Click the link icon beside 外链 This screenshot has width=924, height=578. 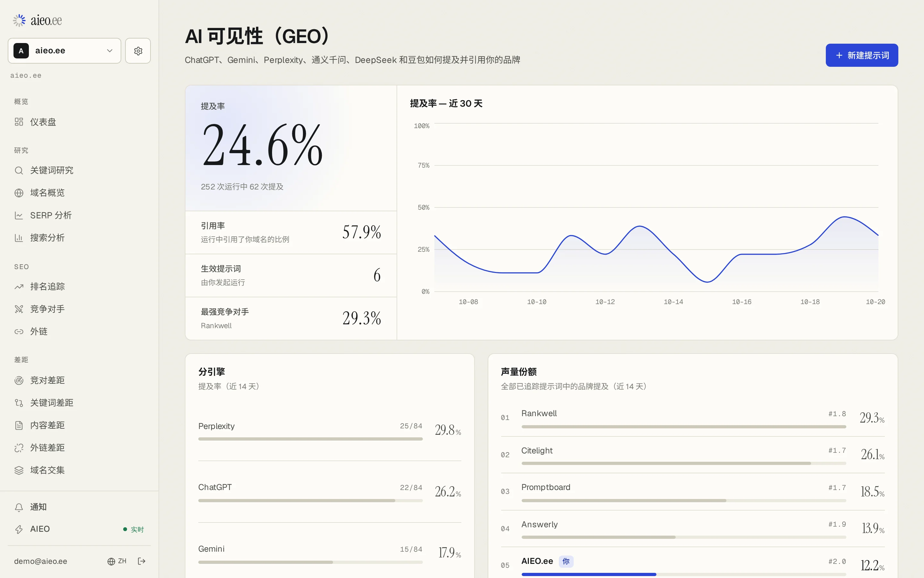(19, 331)
